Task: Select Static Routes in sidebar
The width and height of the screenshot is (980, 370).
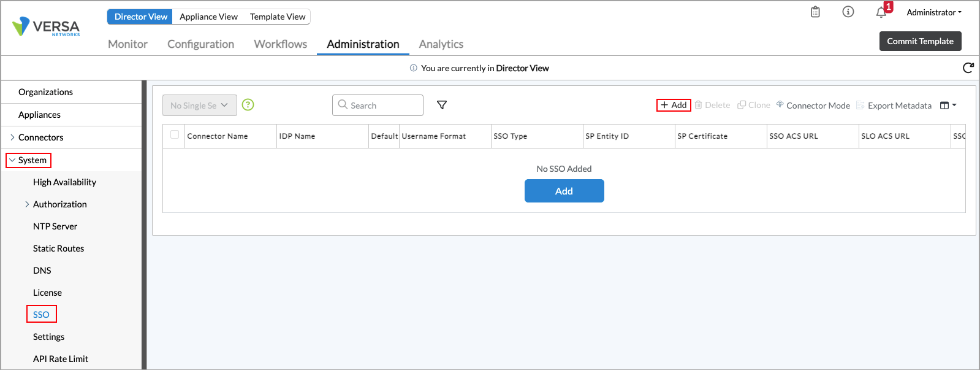Action: click(58, 249)
